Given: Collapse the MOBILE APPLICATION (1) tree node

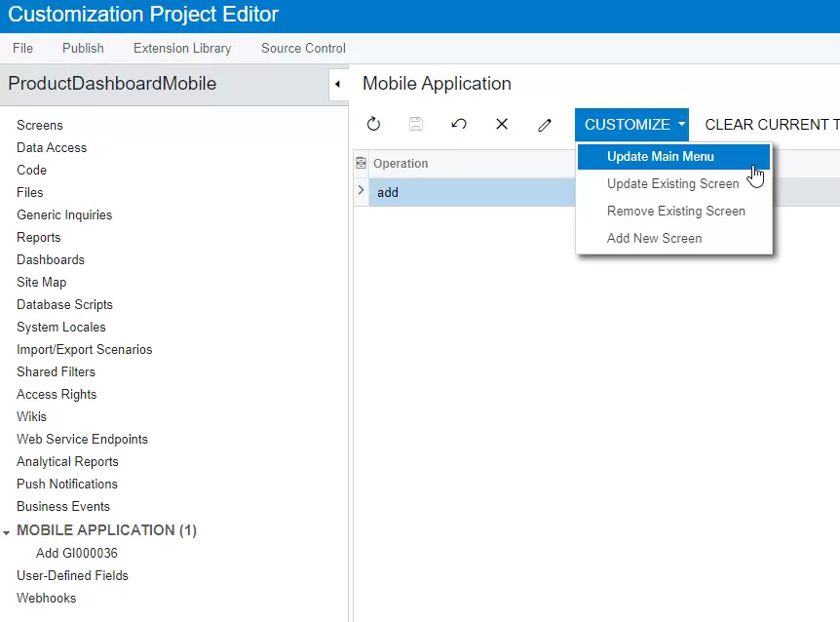Looking at the screenshot, I should point(8,531).
